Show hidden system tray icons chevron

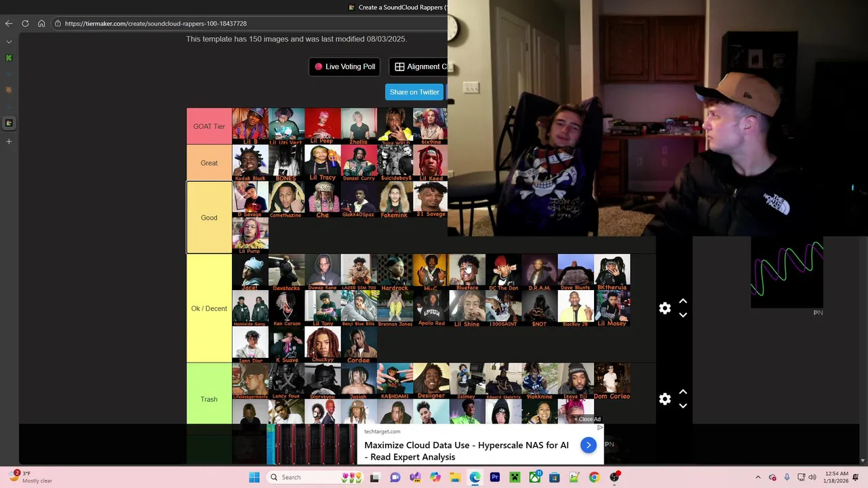click(758, 477)
